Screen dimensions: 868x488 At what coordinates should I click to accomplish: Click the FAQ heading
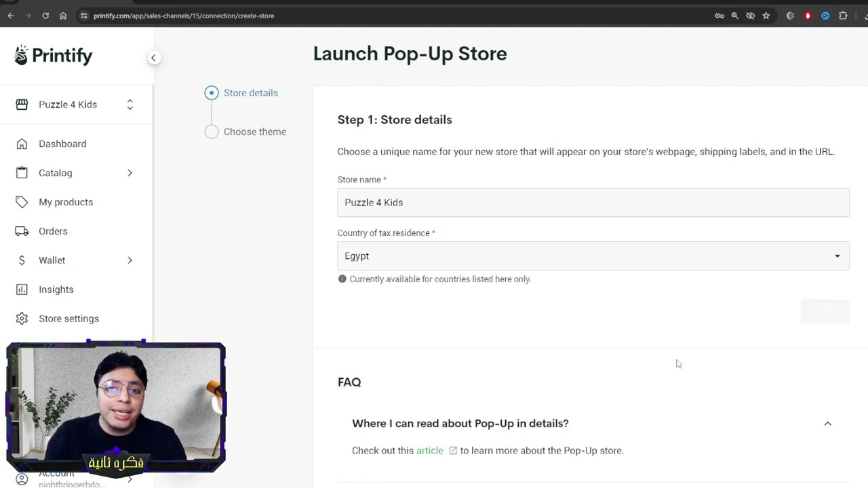tap(349, 382)
